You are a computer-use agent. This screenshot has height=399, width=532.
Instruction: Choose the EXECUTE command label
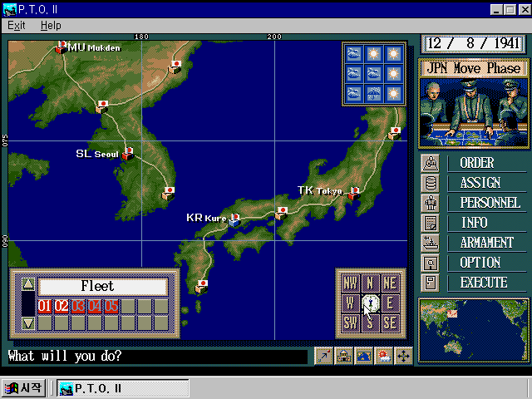click(x=484, y=283)
